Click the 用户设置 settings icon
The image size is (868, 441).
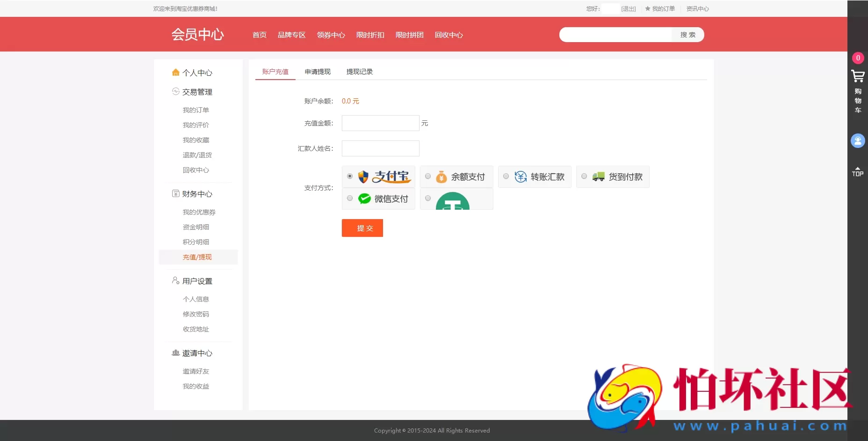[x=175, y=280]
